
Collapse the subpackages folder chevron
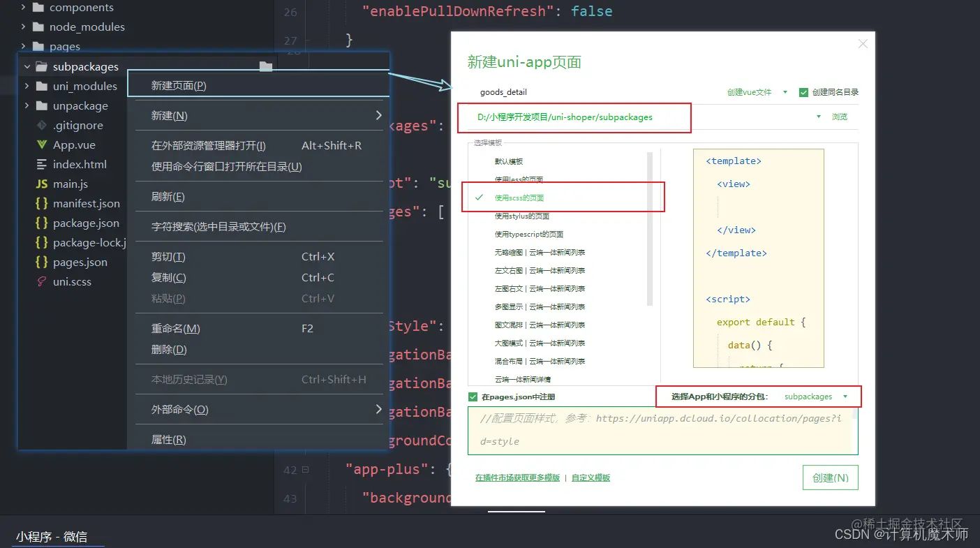click(27, 67)
